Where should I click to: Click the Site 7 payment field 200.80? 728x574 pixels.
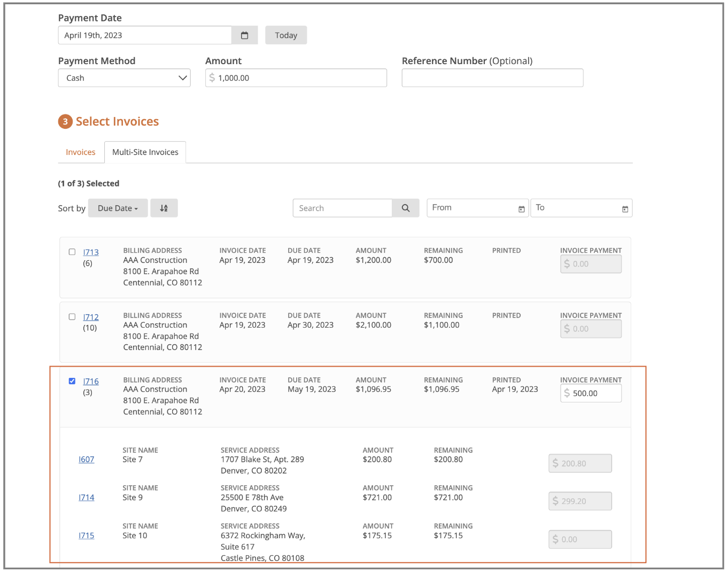coord(580,463)
